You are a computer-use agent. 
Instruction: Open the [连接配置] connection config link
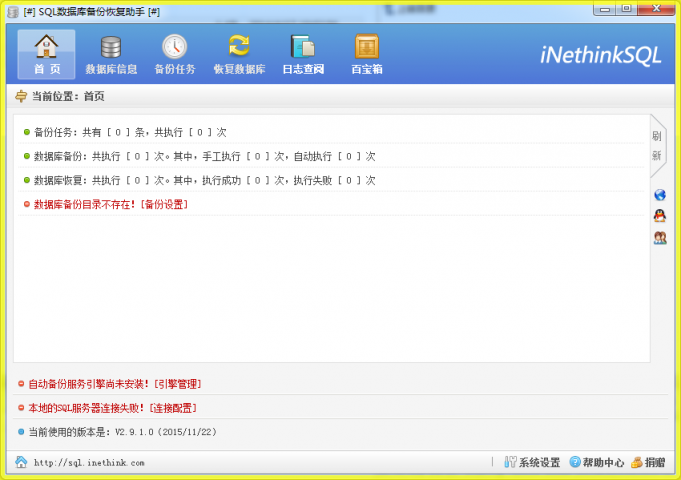(172, 408)
